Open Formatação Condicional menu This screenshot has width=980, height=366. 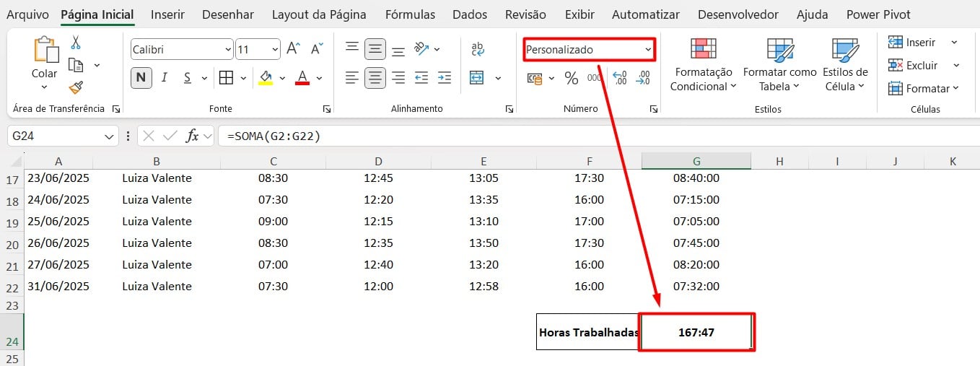pos(703,66)
